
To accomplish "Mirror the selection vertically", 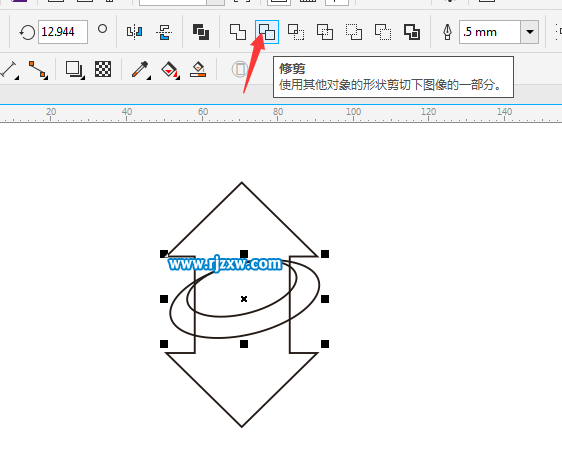I will tap(164, 32).
